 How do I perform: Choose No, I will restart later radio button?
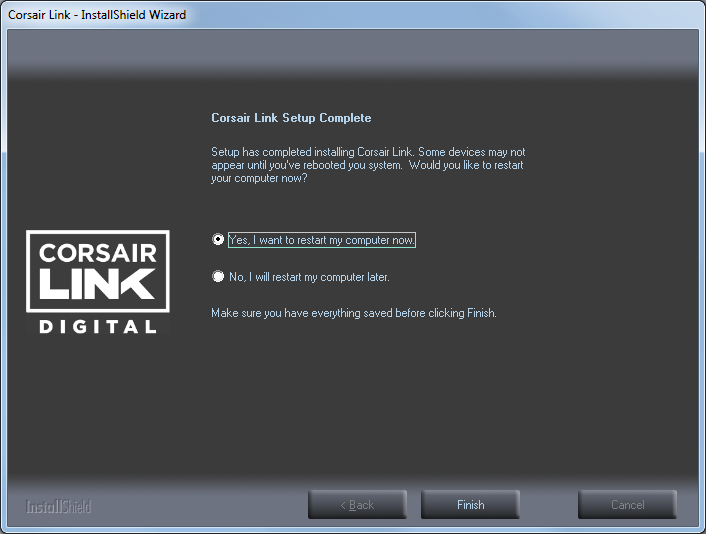pyautogui.click(x=218, y=276)
